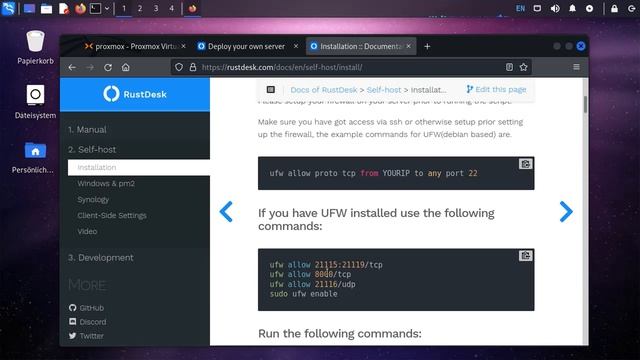Viewport: 640px width, 360px height.
Task: Expand the terminal launcher dropdown arrow
Action: click(107, 8)
